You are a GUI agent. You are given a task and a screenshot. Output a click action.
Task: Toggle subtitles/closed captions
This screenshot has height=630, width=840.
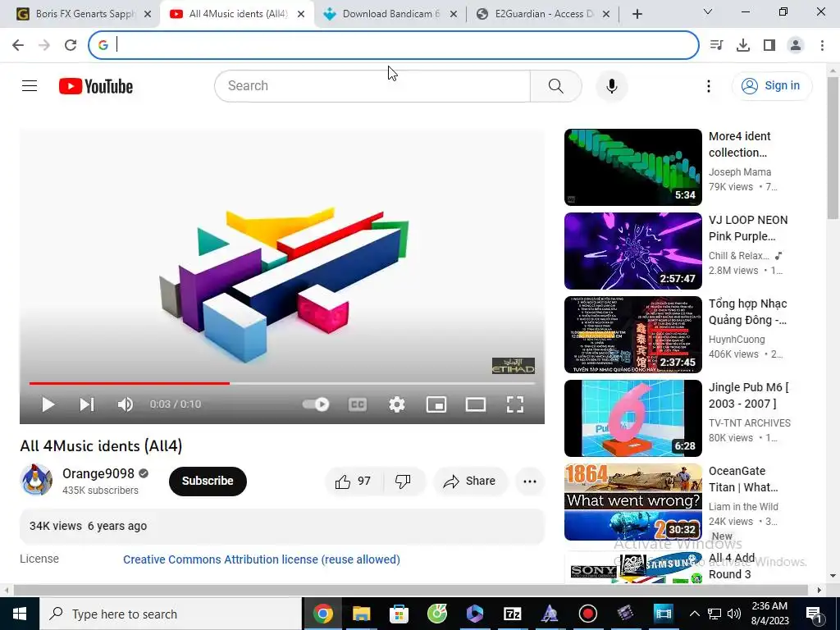pyautogui.click(x=358, y=404)
